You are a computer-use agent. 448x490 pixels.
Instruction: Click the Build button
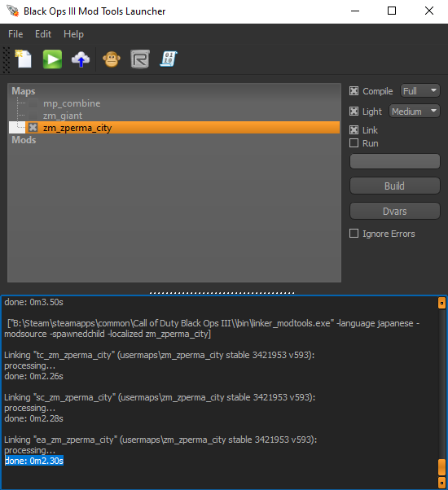[x=394, y=186]
